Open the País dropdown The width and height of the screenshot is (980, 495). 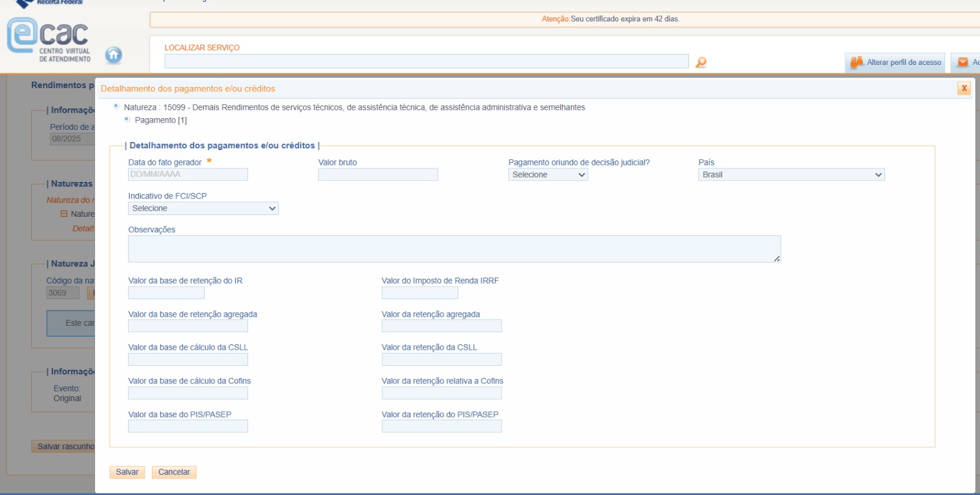click(x=791, y=175)
